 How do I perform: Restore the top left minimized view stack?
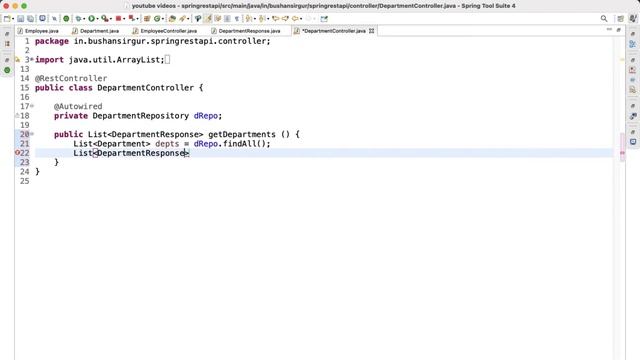[x=7, y=34]
